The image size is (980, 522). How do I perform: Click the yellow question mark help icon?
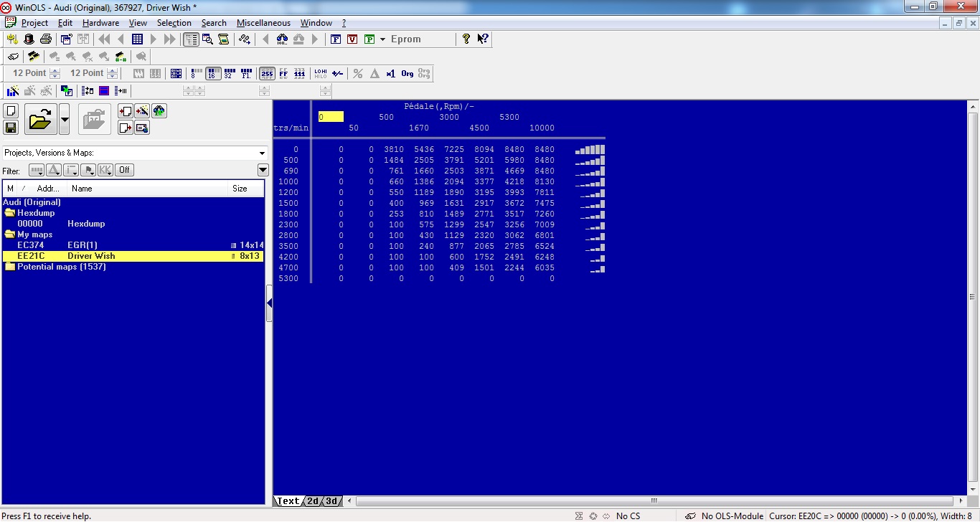[466, 39]
